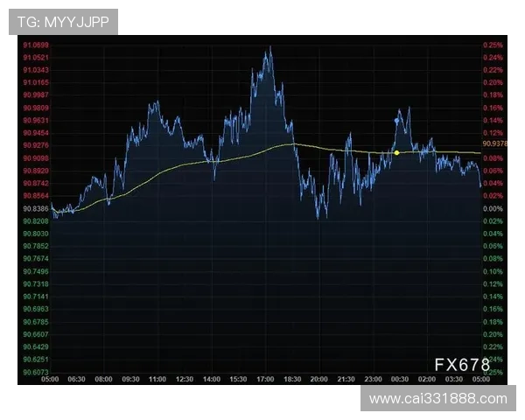The width and height of the screenshot is (525, 420).
Task: Click the 90.7496 green price label
Action: (36, 271)
